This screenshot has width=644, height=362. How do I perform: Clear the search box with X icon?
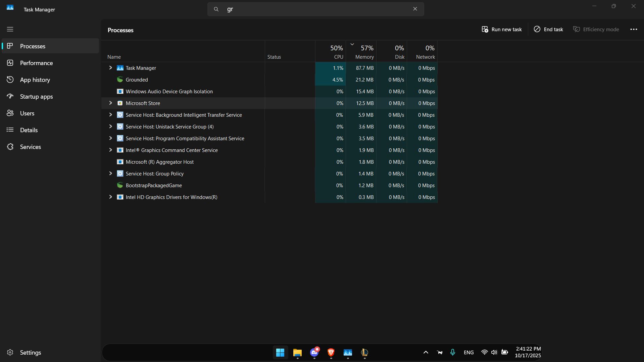coord(415,9)
